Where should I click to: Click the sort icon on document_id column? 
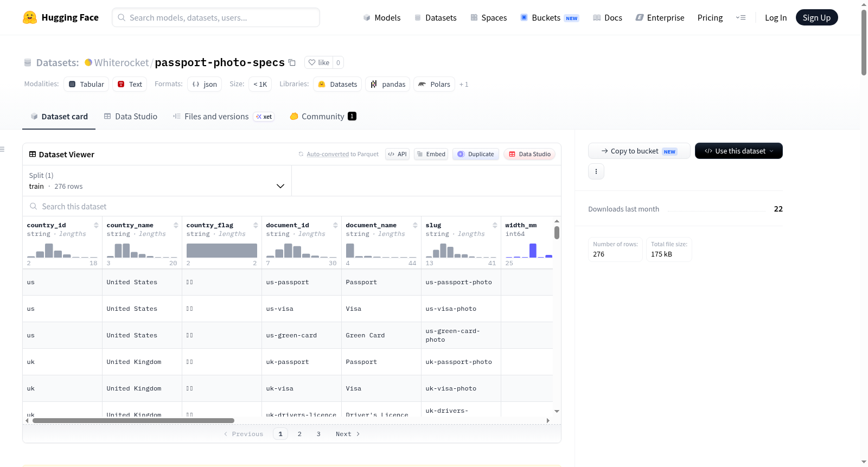point(335,225)
